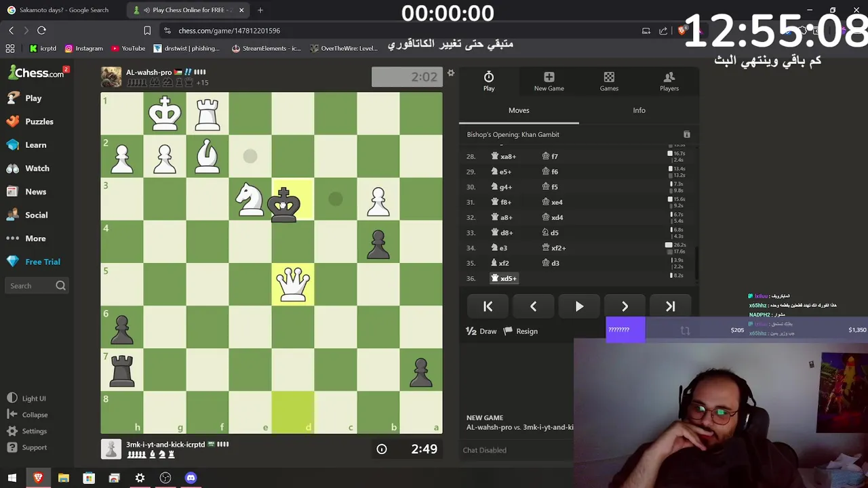Screen dimensions: 868x488
Task: Switch to the Play tab in the game panel
Action: tap(489, 81)
